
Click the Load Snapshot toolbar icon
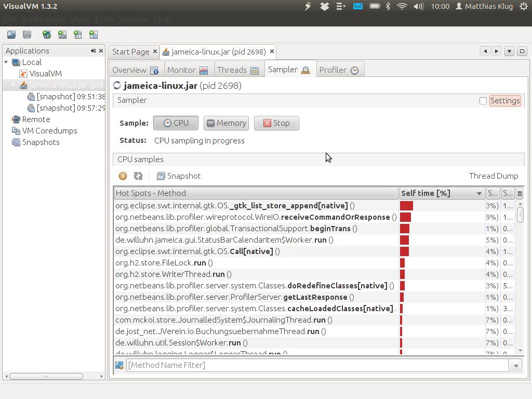coord(11,35)
